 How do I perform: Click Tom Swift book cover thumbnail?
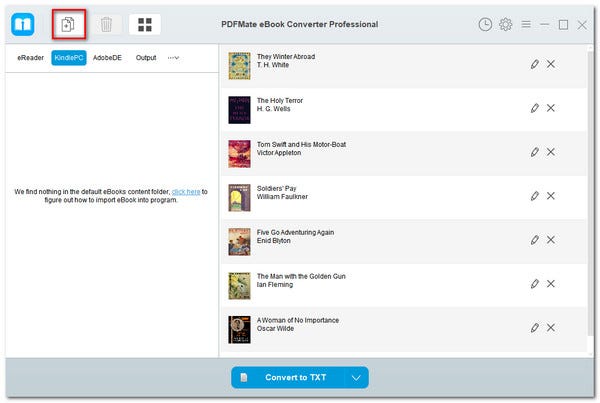click(x=240, y=154)
